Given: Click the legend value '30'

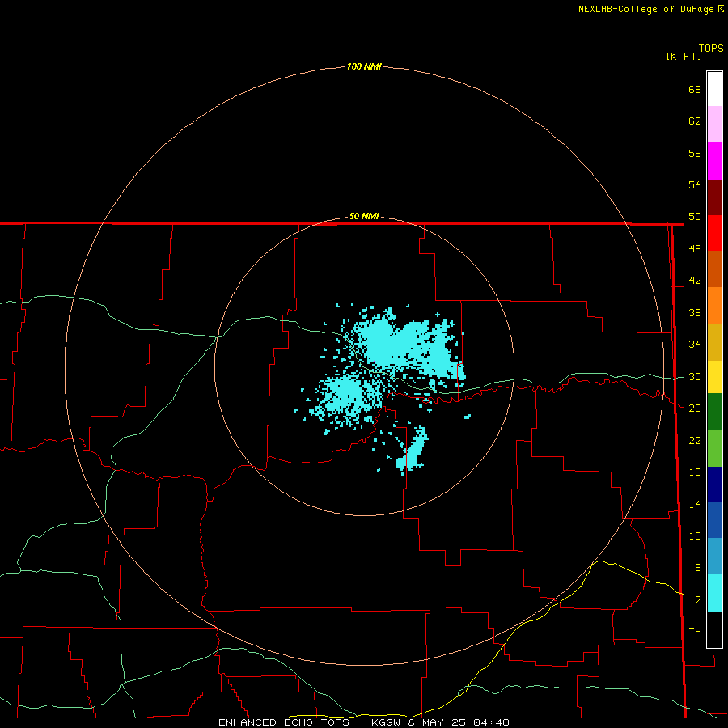Looking at the screenshot, I should tap(695, 376).
